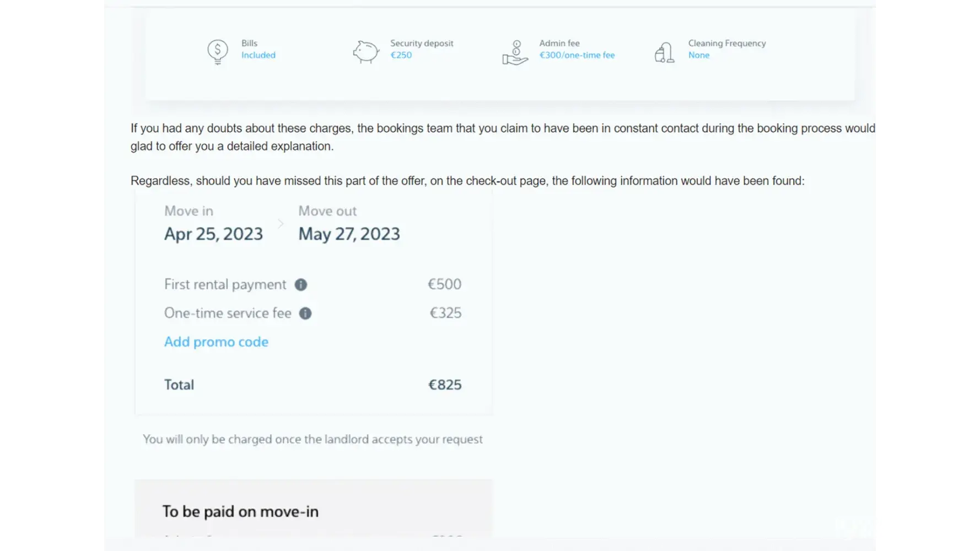
Task: Select the May 27, 2023 move-out date
Action: [x=349, y=234]
